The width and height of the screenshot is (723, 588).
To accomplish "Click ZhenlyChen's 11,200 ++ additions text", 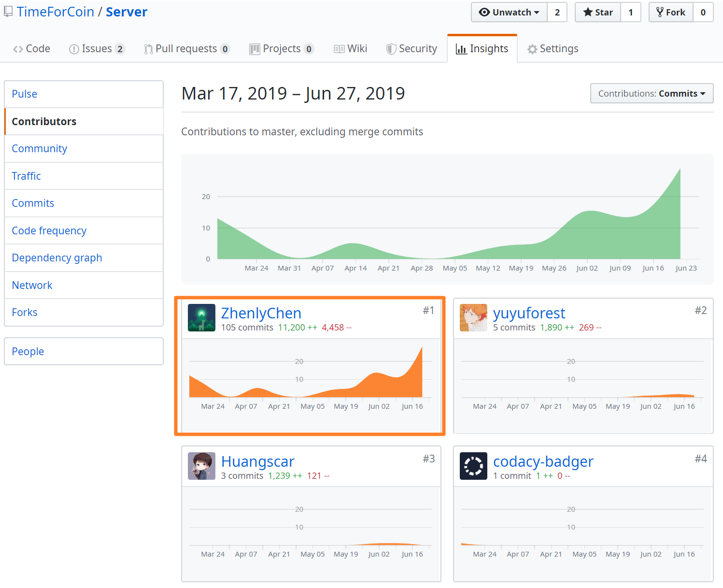I will pos(298,328).
